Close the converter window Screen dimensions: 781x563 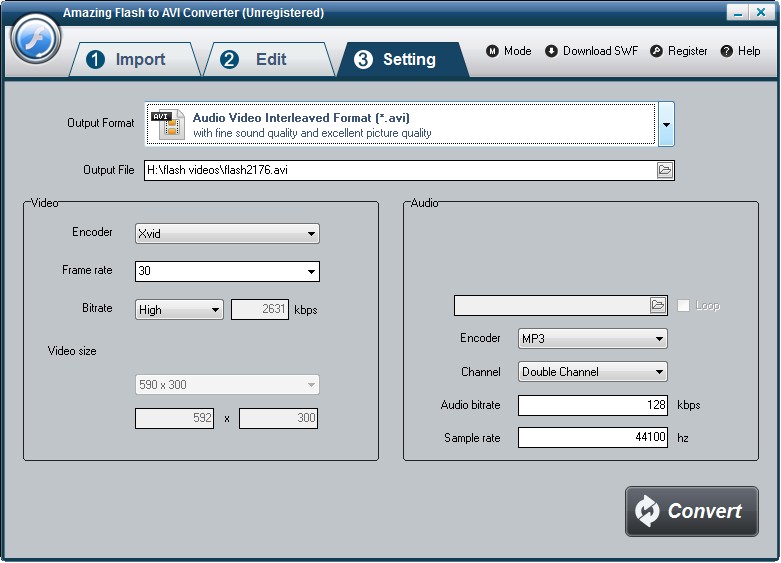pyautogui.click(x=762, y=12)
